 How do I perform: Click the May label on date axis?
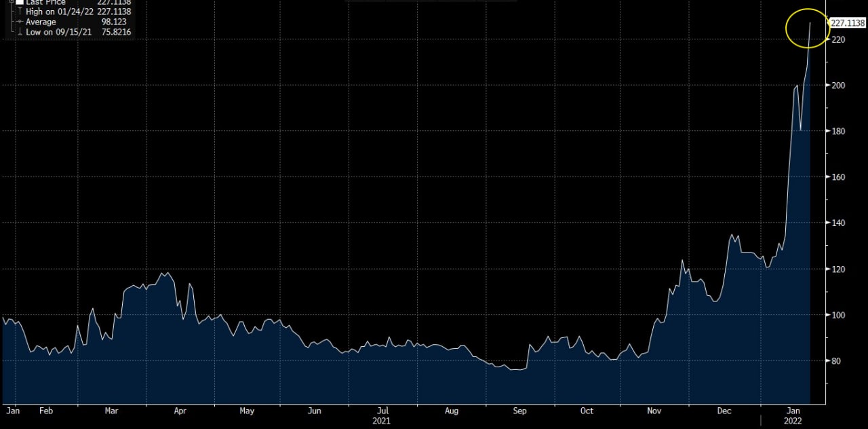tap(247, 411)
